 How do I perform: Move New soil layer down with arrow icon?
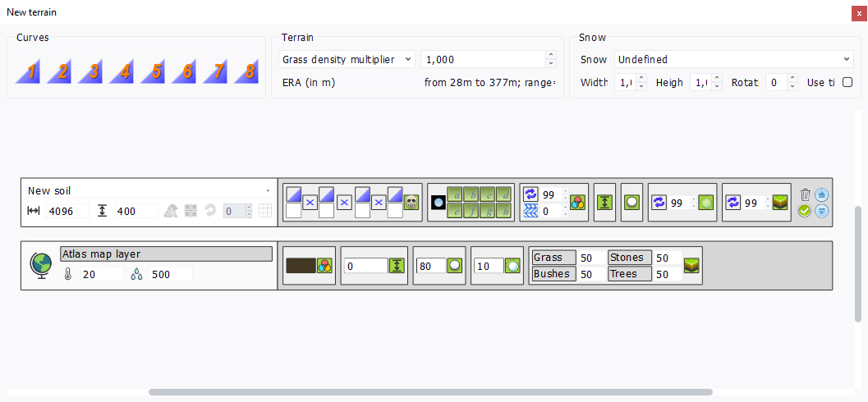pyautogui.click(x=821, y=211)
